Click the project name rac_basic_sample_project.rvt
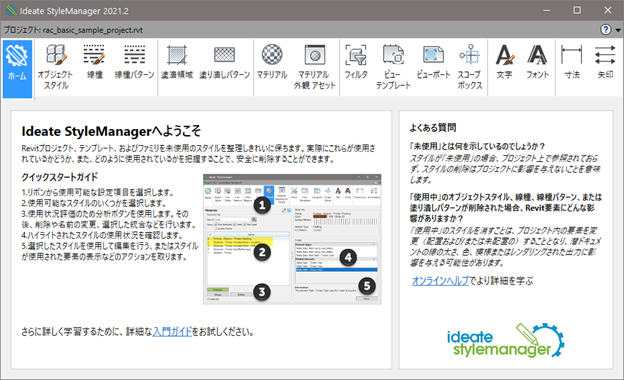 tap(93, 30)
